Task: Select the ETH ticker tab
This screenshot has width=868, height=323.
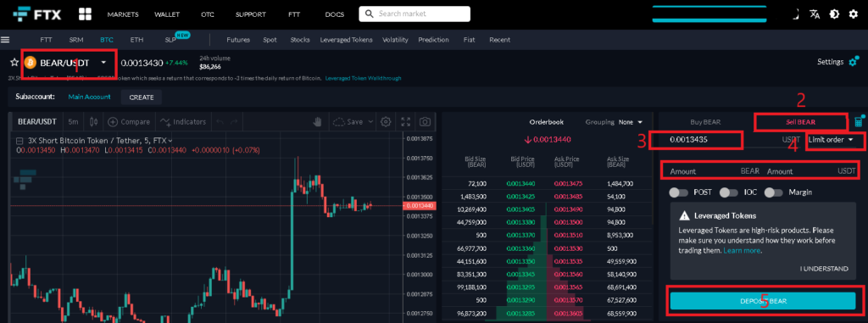Action: (x=136, y=40)
